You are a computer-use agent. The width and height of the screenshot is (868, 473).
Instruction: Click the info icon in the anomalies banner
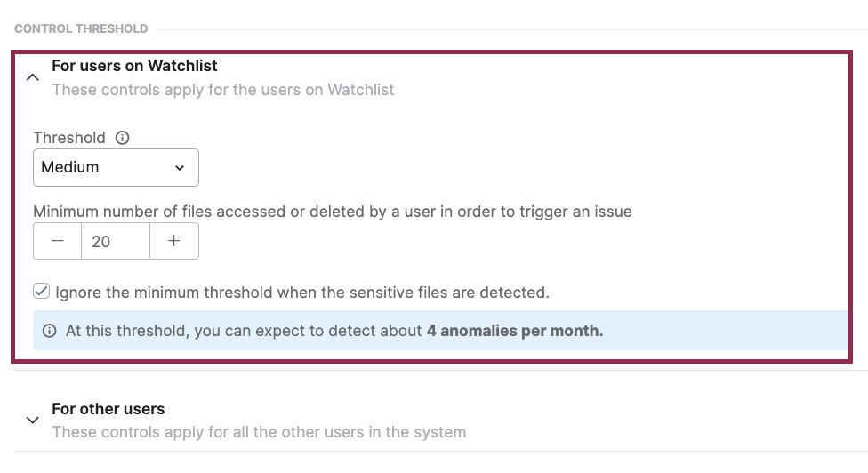tap(50, 331)
